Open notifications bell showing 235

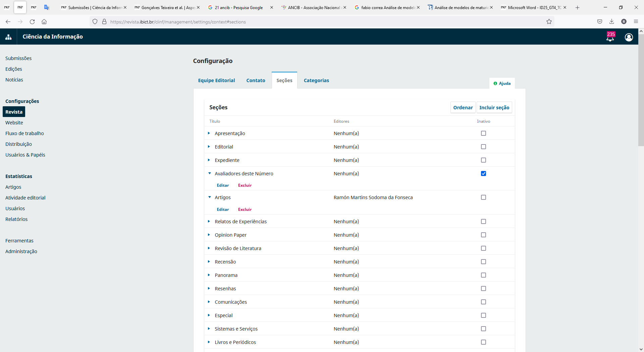pyautogui.click(x=610, y=37)
